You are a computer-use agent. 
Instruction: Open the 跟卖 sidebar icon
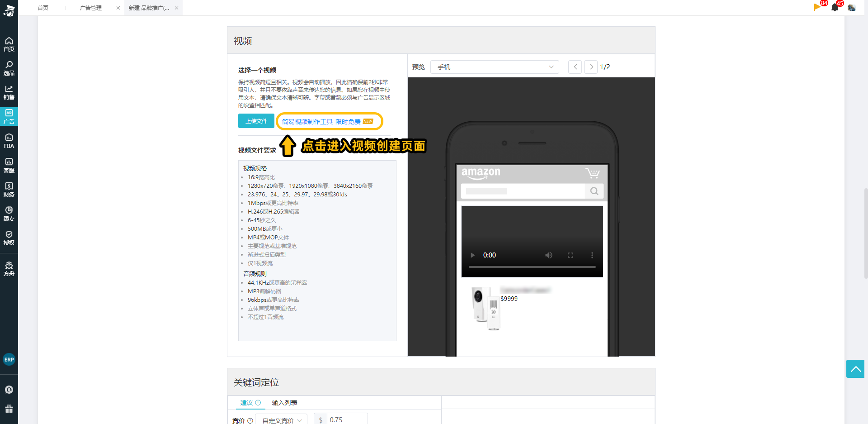pyautogui.click(x=9, y=214)
